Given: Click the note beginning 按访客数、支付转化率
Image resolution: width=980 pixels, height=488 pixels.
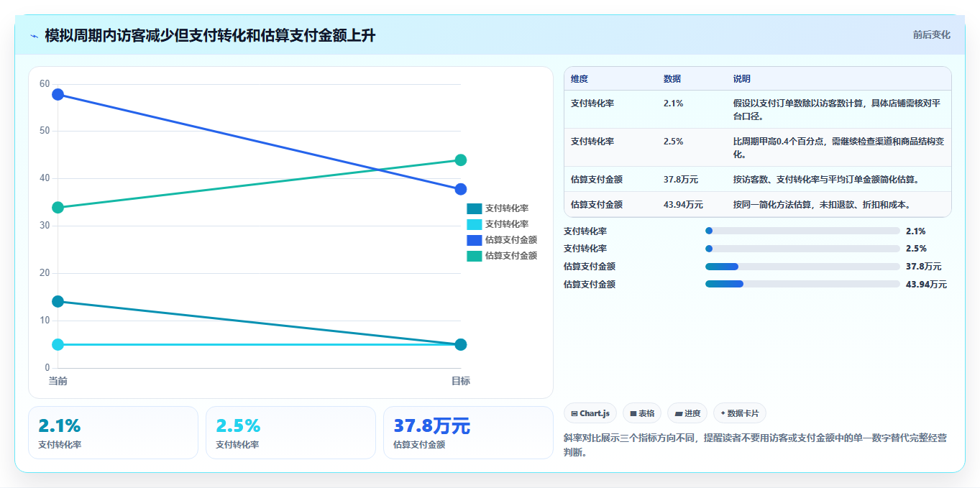Looking at the screenshot, I should click(828, 180).
